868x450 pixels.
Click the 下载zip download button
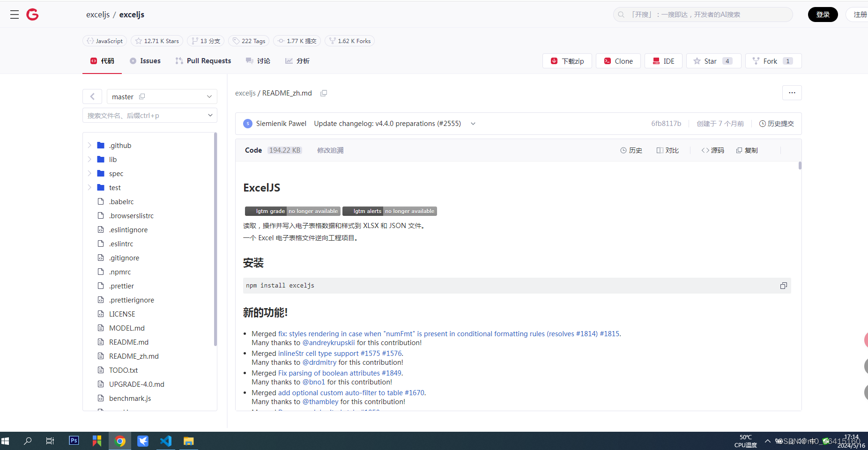coord(567,61)
